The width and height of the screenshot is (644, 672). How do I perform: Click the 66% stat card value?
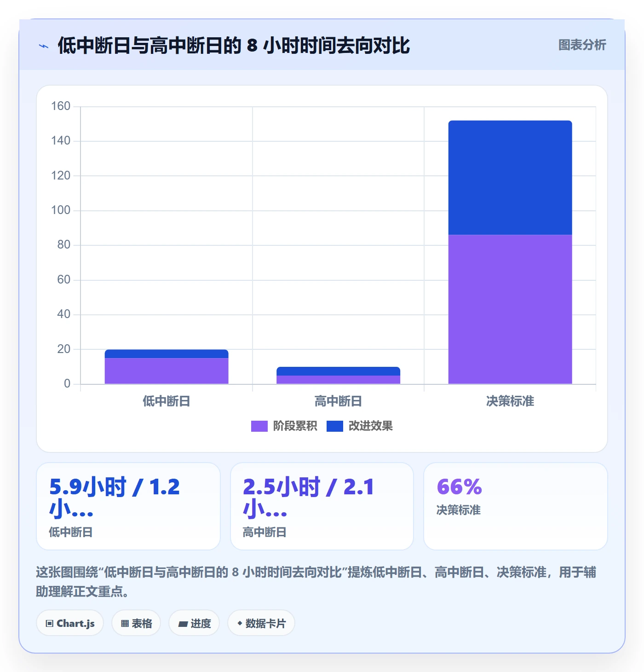coord(459,487)
